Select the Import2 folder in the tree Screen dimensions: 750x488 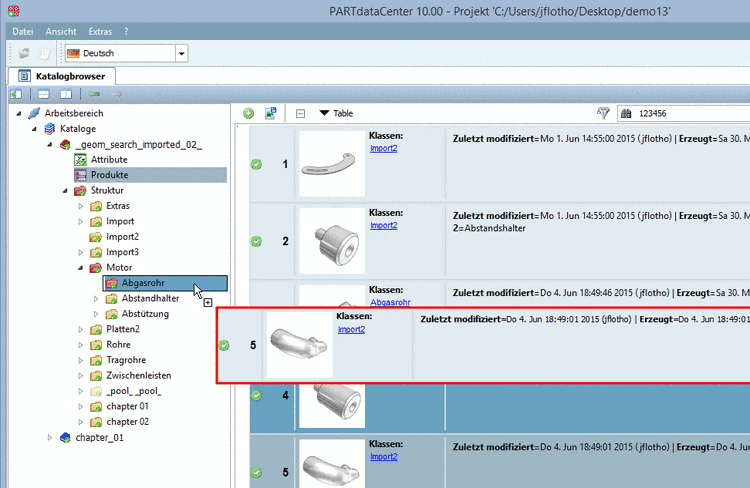122,237
